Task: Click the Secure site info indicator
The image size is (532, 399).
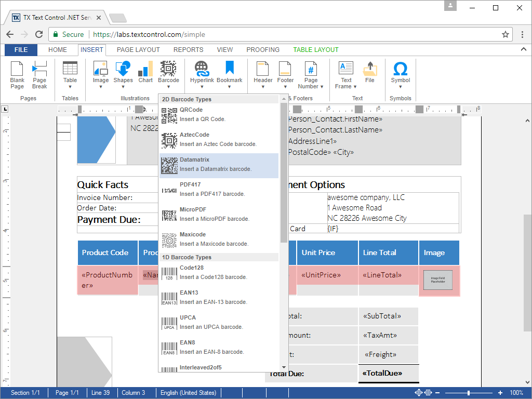Action: (x=68, y=34)
